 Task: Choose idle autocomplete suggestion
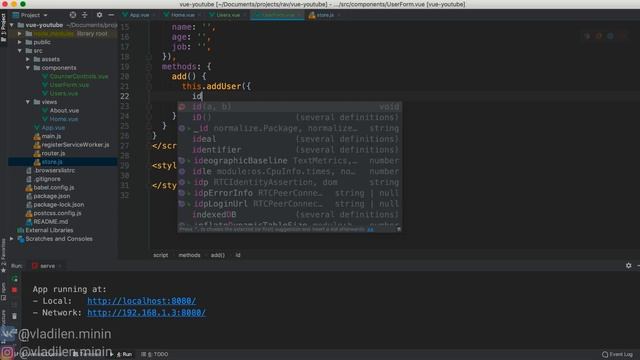(x=289, y=171)
